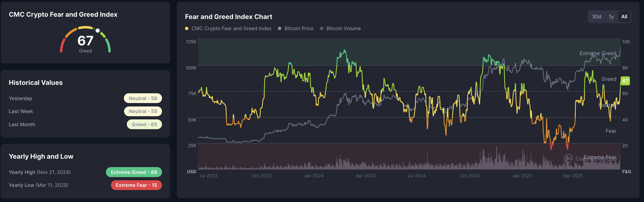644x202 pixels.
Task: Click yellow legend dot for Fear and Greed Index
Action: [187, 28]
